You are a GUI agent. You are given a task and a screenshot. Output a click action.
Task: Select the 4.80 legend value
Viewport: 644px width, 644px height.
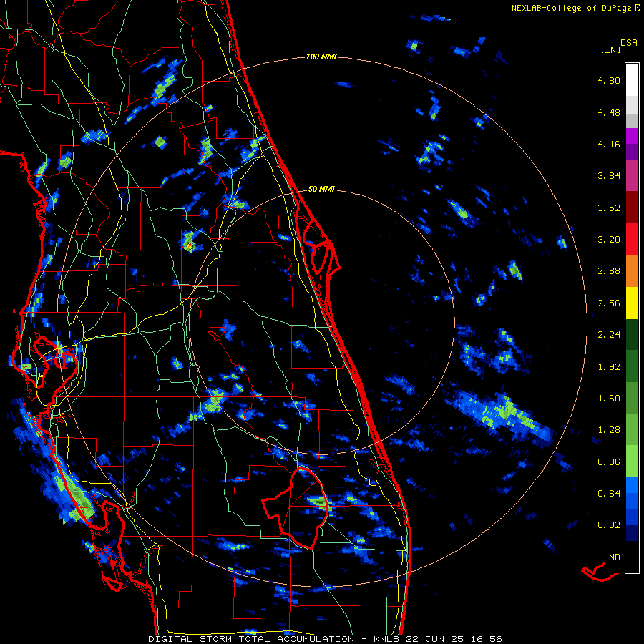pyautogui.click(x=609, y=80)
